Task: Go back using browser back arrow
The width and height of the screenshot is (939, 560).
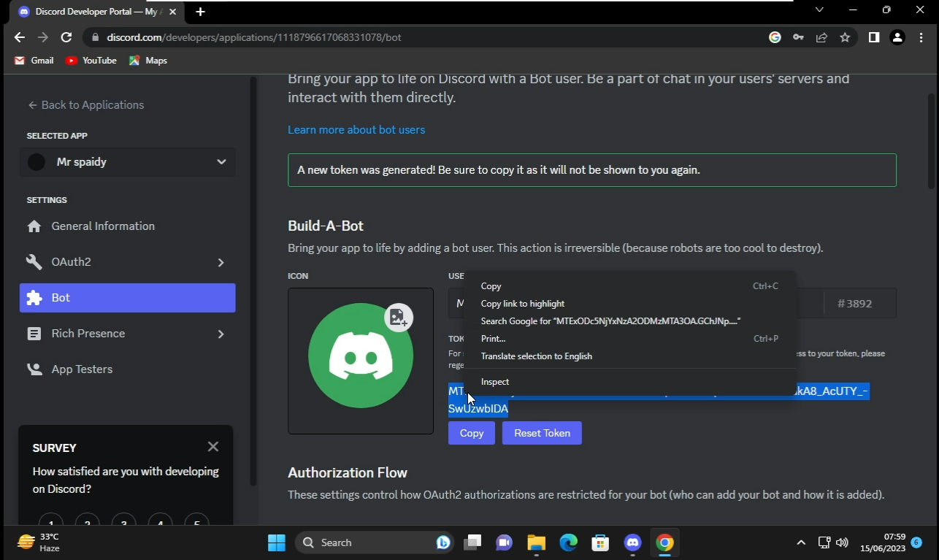Action: (20, 37)
